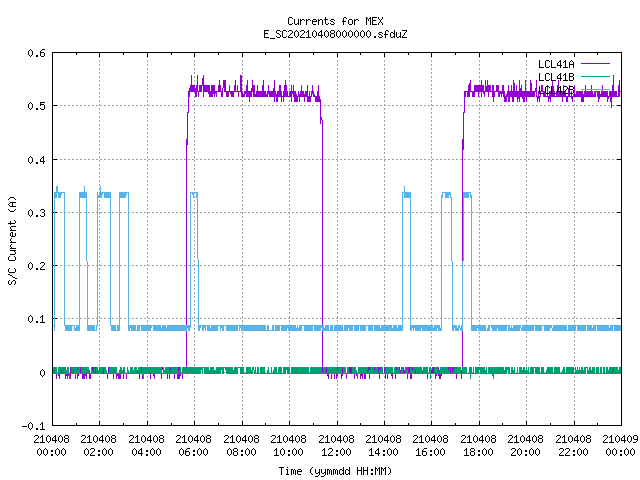
Task: Click the 0.6 y-axis tick label
Action: [x=36, y=53]
